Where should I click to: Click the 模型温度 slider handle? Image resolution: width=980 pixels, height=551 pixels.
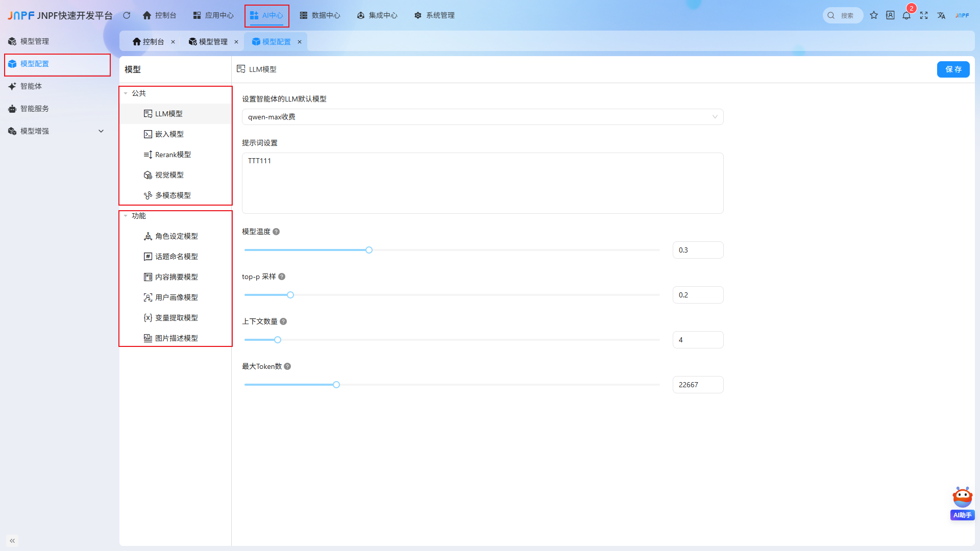[369, 250]
